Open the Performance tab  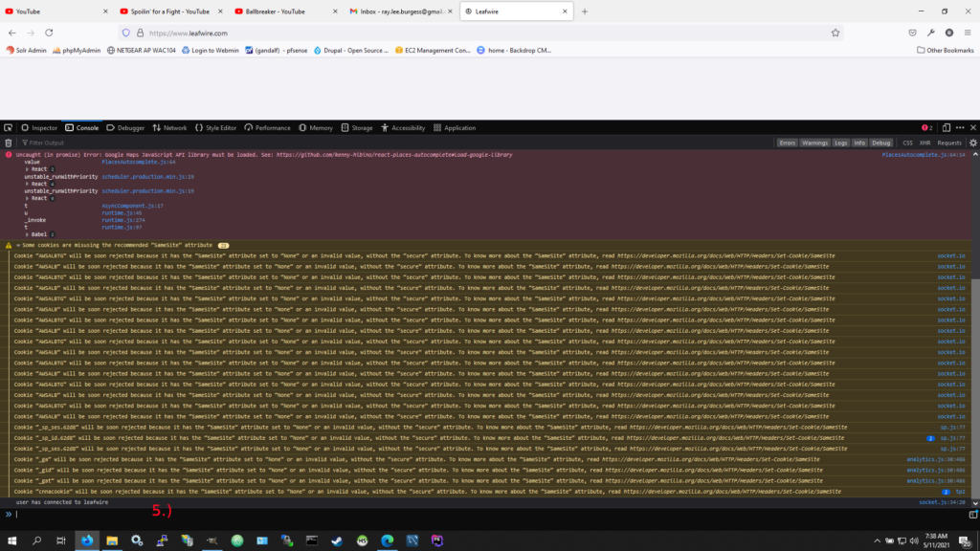(x=268, y=127)
